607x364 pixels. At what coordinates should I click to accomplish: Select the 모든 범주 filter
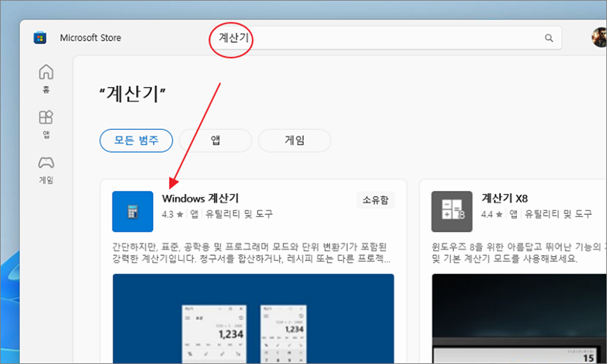tap(136, 141)
